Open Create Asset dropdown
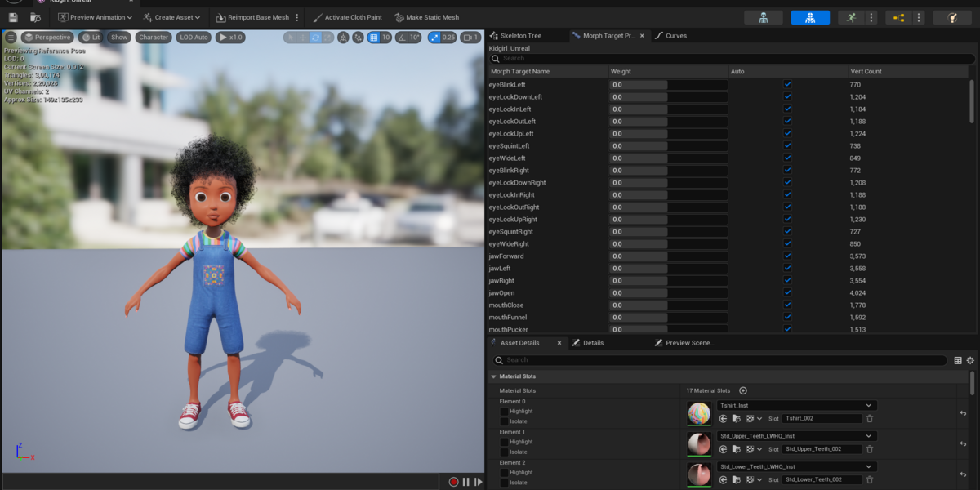Screen dimensions: 980x490 point(171,17)
